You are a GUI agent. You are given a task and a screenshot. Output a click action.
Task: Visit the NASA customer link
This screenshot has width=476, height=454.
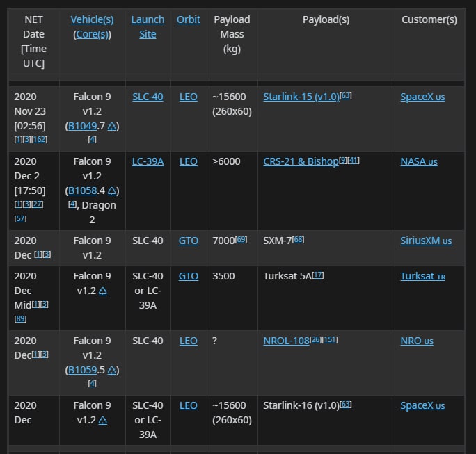point(419,161)
